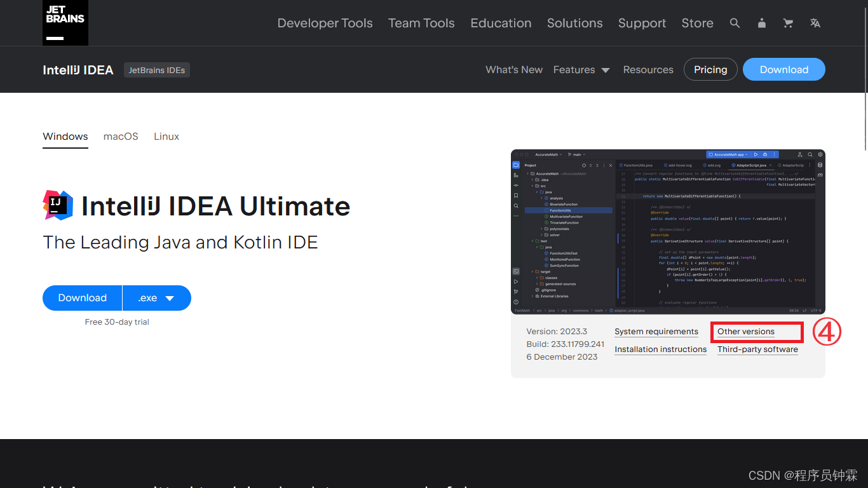Click the Download button in the header

[784, 70]
